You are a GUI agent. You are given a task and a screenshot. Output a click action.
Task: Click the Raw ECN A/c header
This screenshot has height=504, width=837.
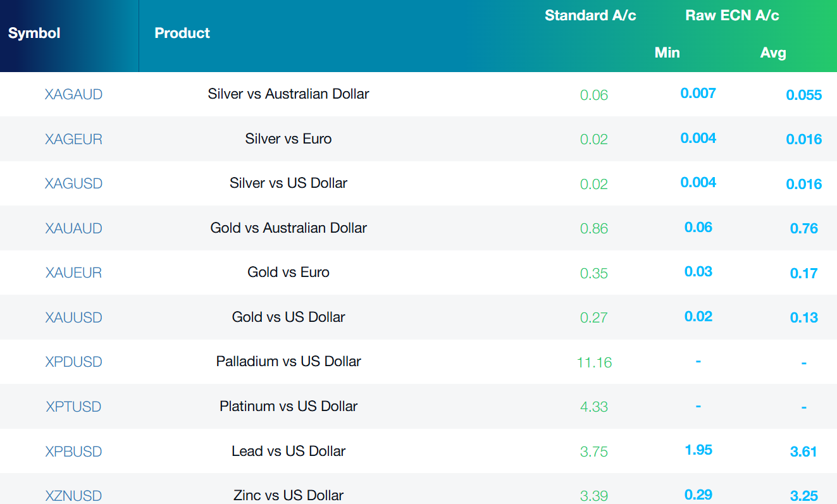pyautogui.click(x=732, y=15)
